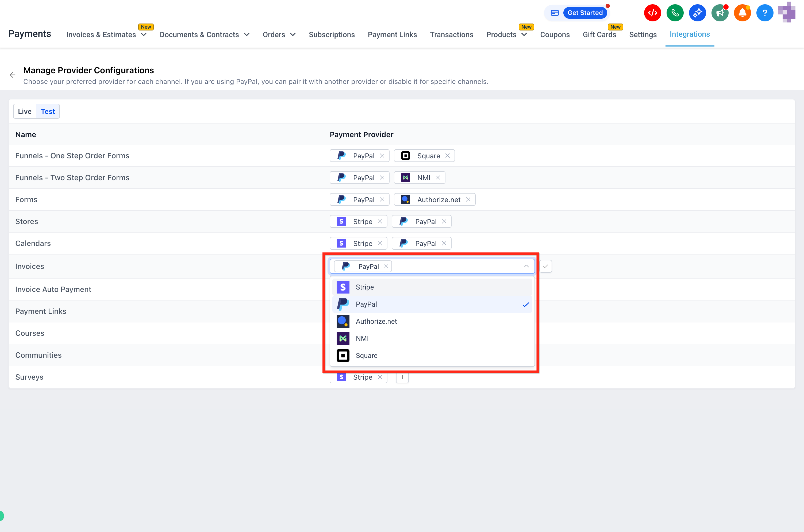The width and height of the screenshot is (804, 532).
Task: Open the megaphone announcements icon
Action: tap(720, 13)
